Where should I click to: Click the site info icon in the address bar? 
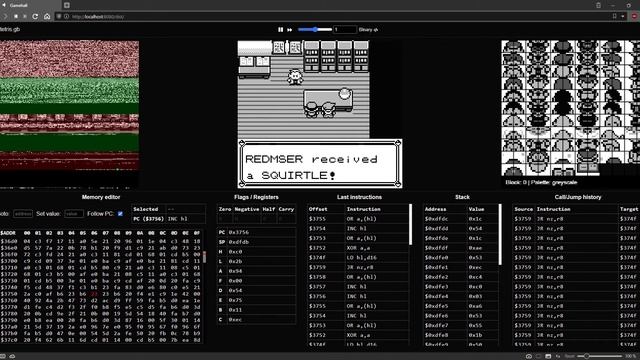pos(67,16)
